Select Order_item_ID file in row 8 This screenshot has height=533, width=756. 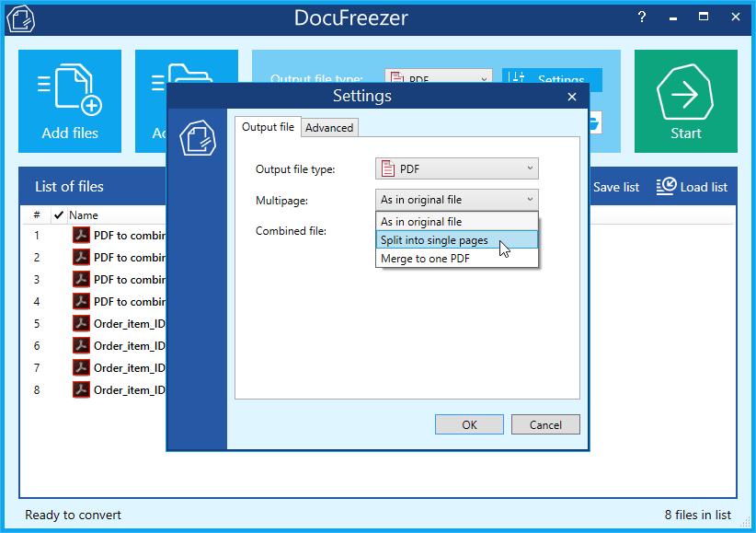pos(130,390)
